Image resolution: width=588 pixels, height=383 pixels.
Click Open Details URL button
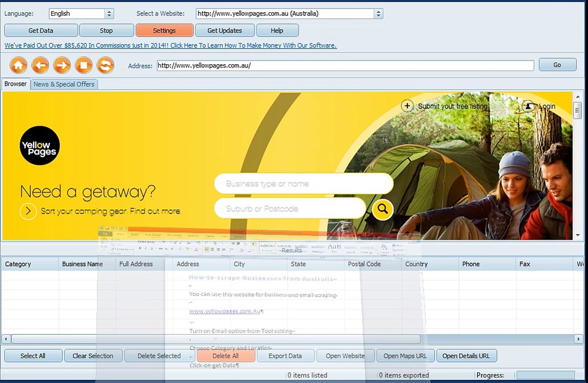(466, 356)
